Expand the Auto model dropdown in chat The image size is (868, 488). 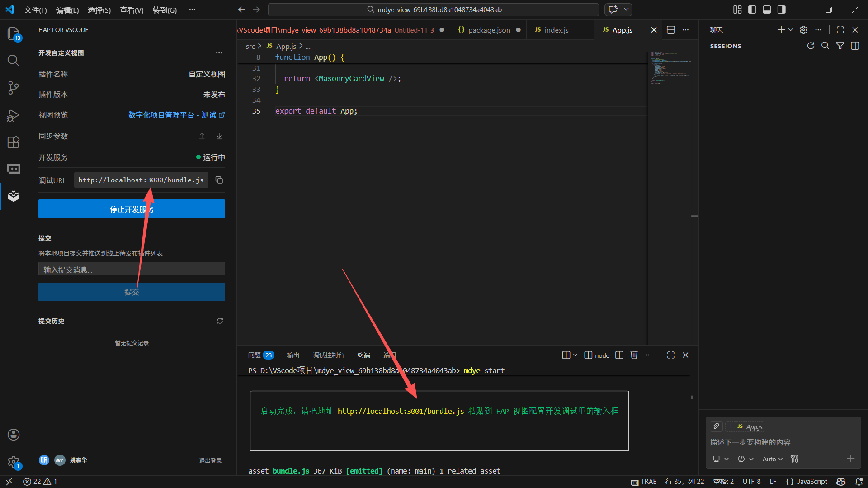point(772,459)
